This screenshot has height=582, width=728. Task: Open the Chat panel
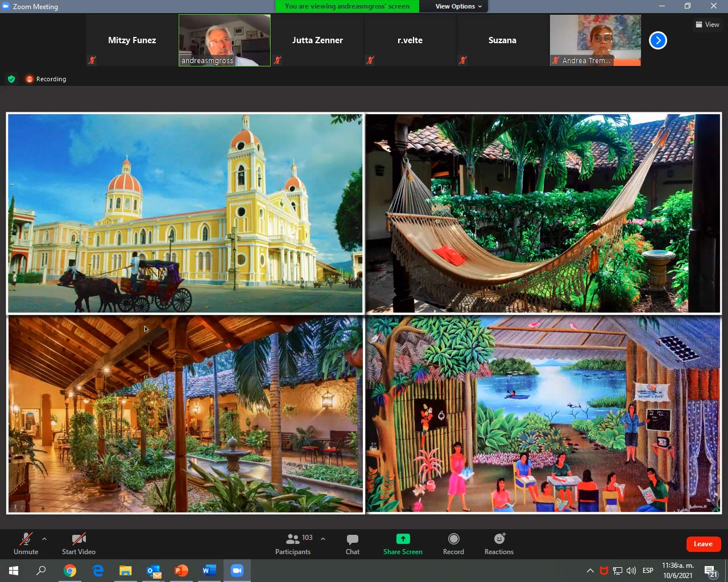[x=353, y=544]
